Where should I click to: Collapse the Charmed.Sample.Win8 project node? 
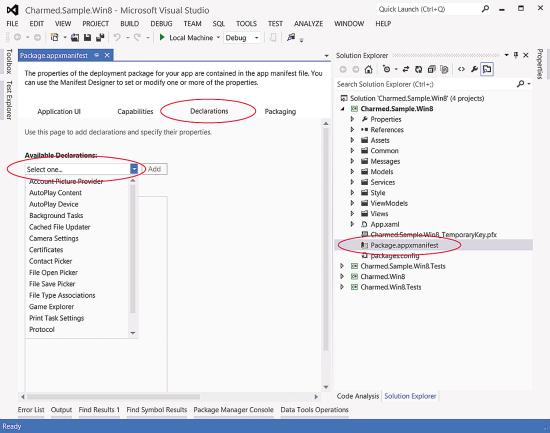tap(343, 109)
